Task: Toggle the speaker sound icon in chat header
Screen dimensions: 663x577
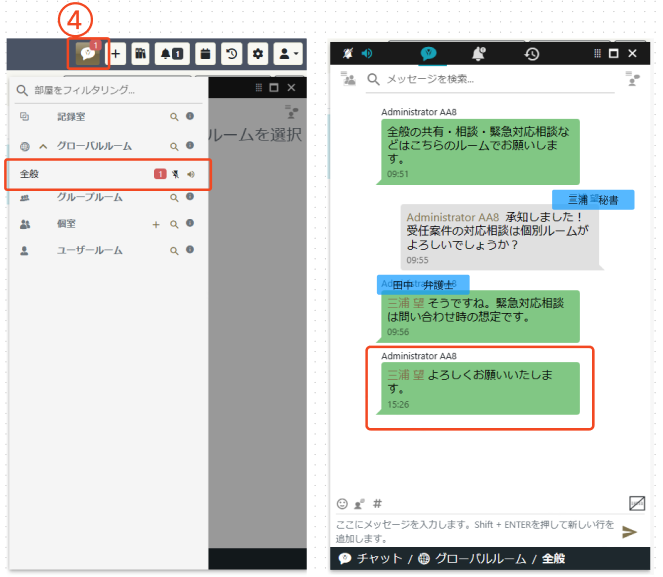Action: 367,53
